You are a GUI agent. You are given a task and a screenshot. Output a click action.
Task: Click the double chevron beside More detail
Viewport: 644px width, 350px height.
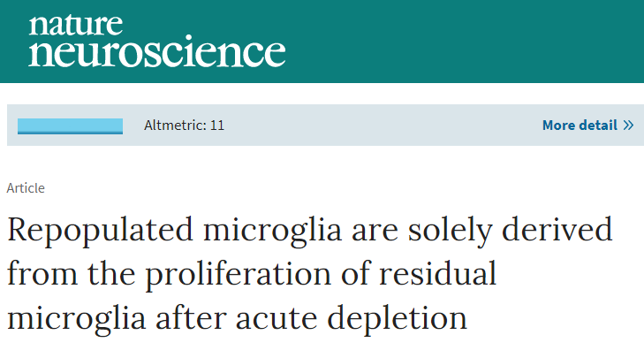coord(628,125)
